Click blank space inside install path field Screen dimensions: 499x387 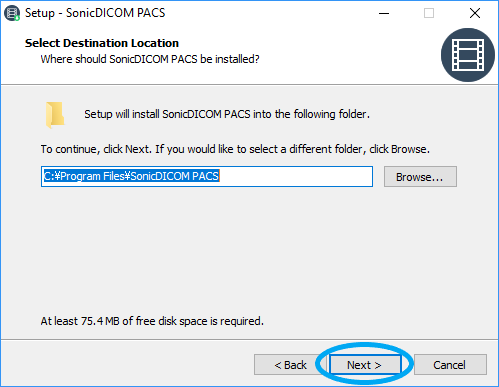(x=295, y=177)
